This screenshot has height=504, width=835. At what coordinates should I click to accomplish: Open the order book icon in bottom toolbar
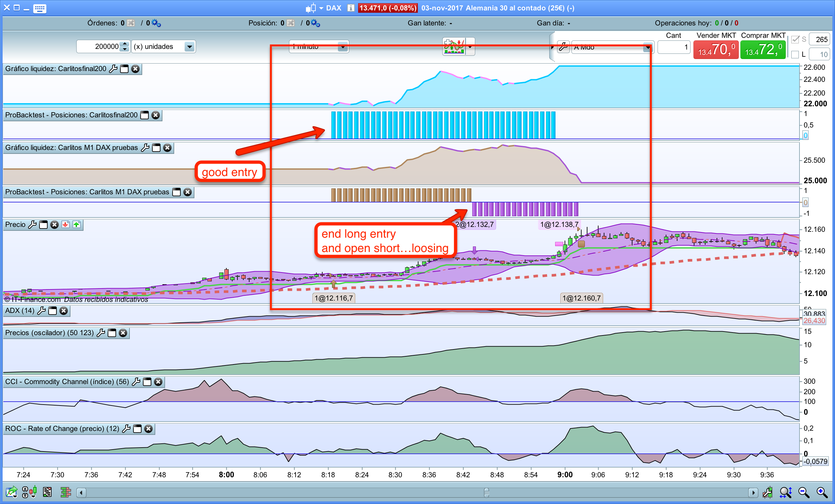point(66,492)
